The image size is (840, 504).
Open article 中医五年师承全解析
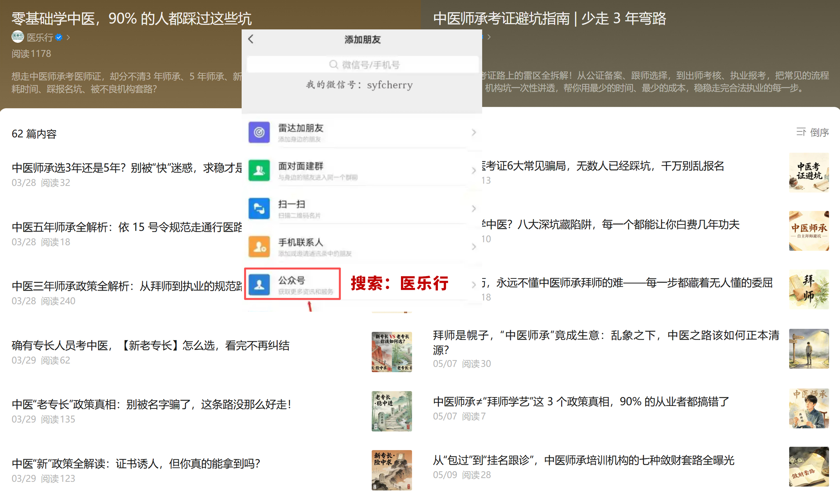127,227
